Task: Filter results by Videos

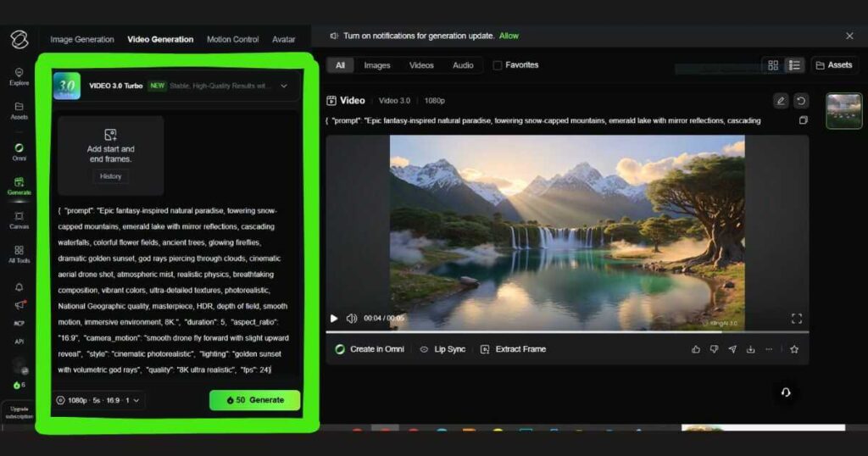Action: pos(421,65)
